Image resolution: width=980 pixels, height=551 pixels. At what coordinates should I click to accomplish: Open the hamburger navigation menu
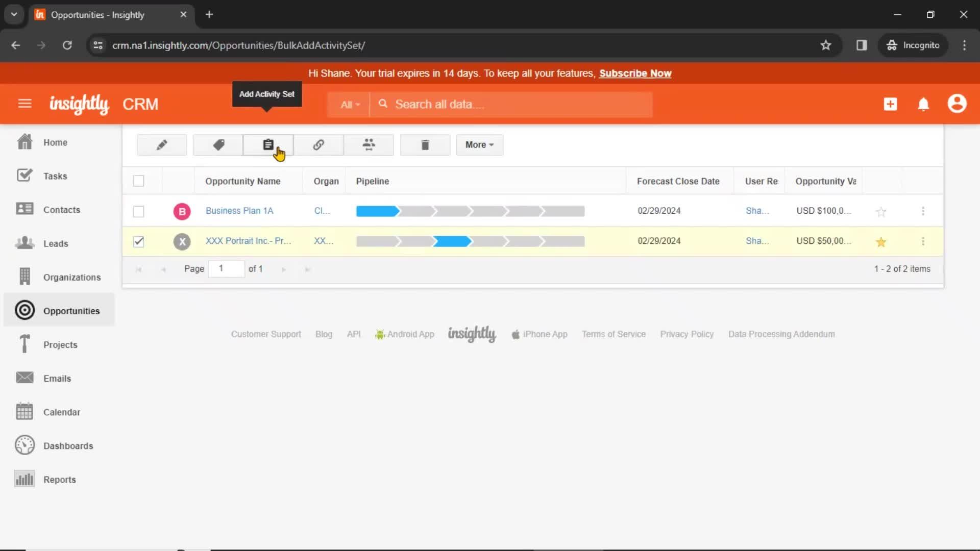(24, 104)
